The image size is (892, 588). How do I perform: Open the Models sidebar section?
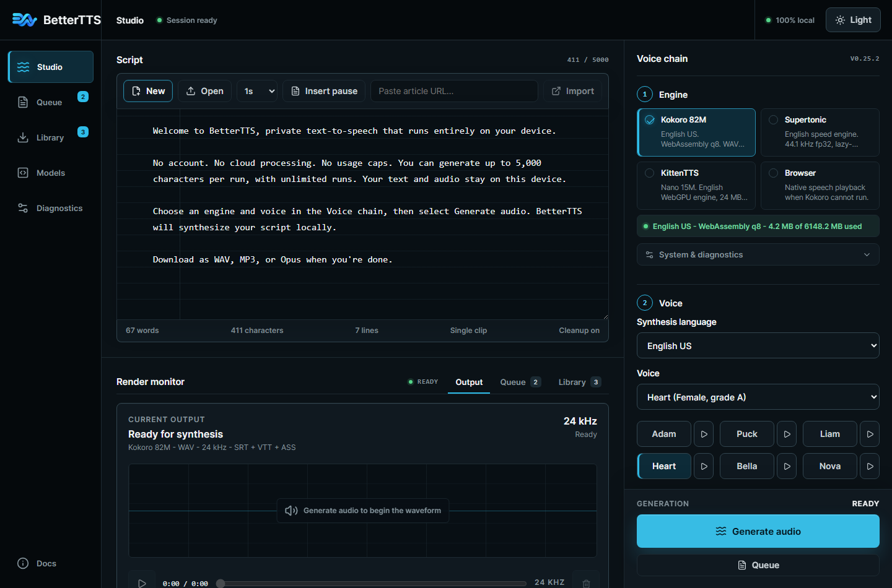coord(51,173)
